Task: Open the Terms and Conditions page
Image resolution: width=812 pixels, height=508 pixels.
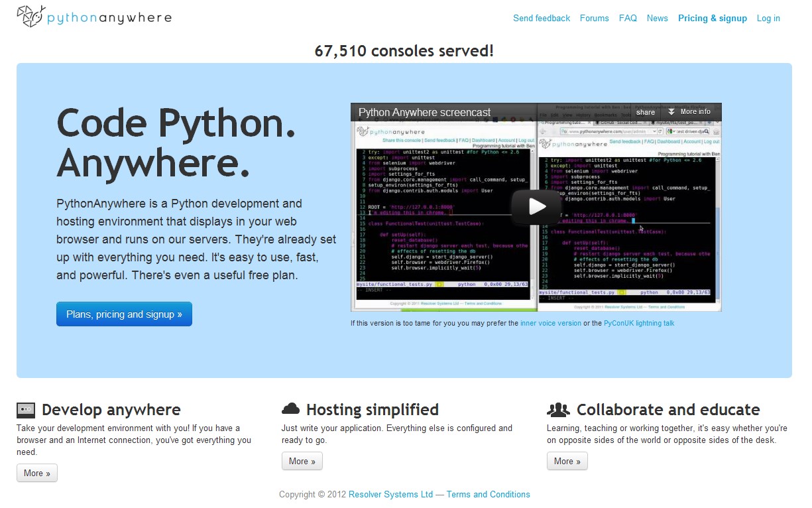Action: click(489, 494)
